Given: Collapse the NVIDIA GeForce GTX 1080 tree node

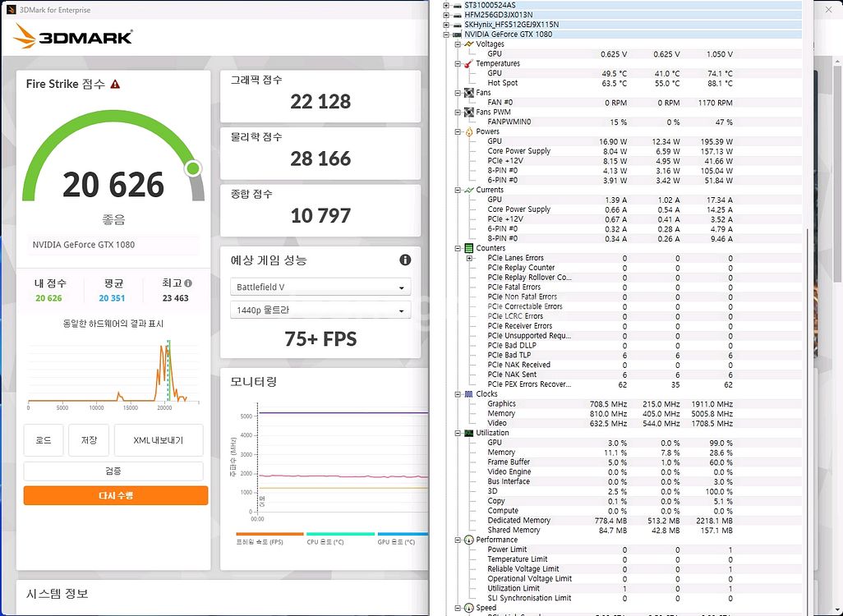Looking at the screenshot, I should click(445, 34).
